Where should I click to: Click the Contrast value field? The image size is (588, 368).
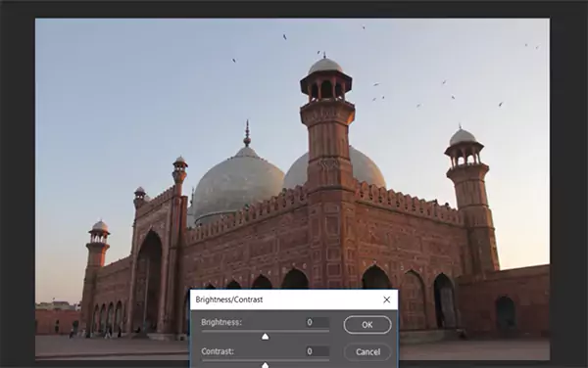click(x=318, y=351)
